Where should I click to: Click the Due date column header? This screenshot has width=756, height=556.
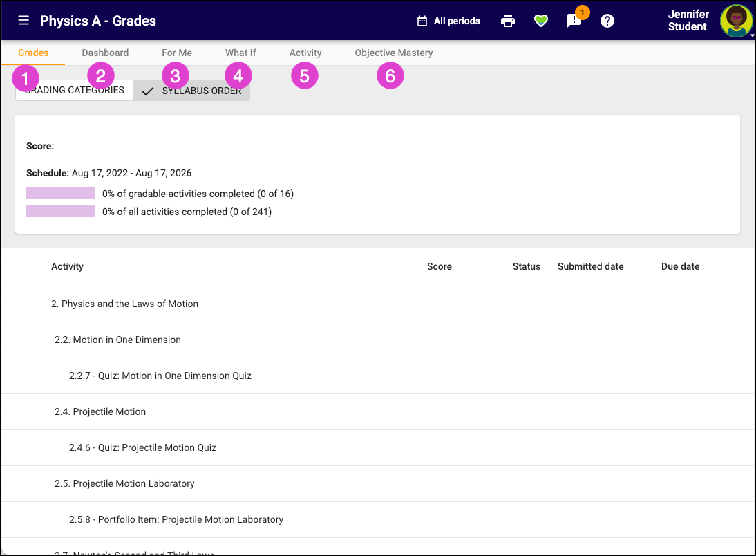680,266
